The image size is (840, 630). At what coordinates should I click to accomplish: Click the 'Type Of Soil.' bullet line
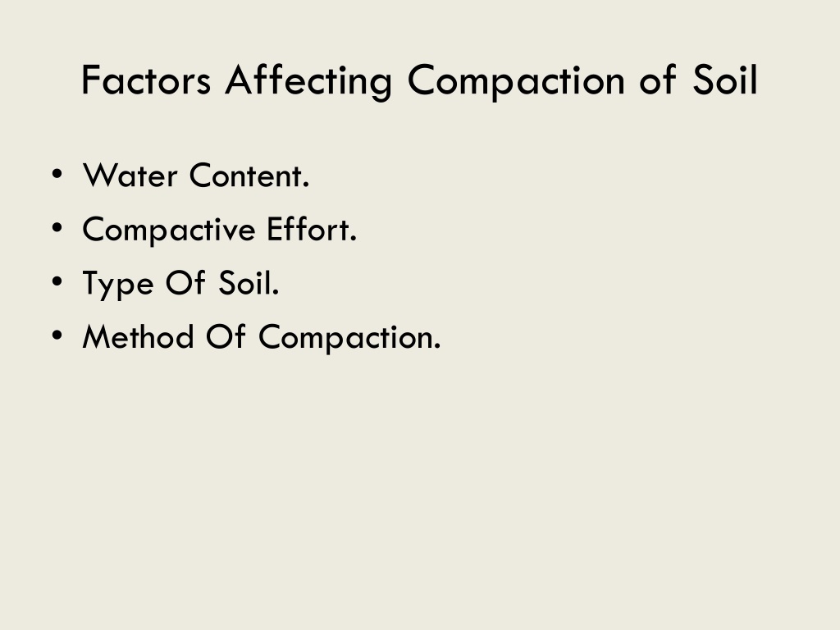point(180,284)
